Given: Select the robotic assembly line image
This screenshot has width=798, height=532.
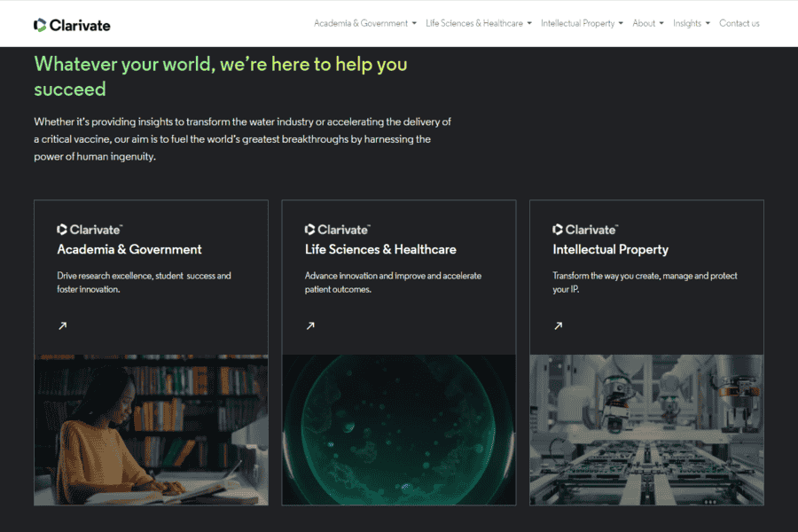Looking at the screenshot, I should (647, 430).
